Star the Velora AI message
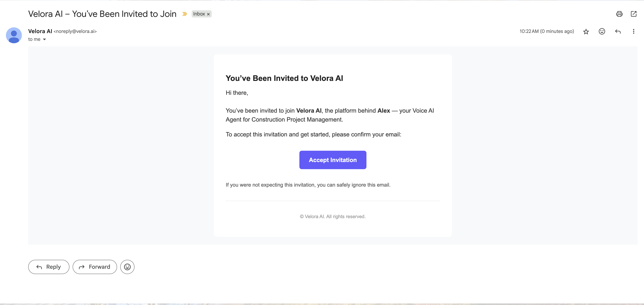644x305 pixels. point(586,32)
